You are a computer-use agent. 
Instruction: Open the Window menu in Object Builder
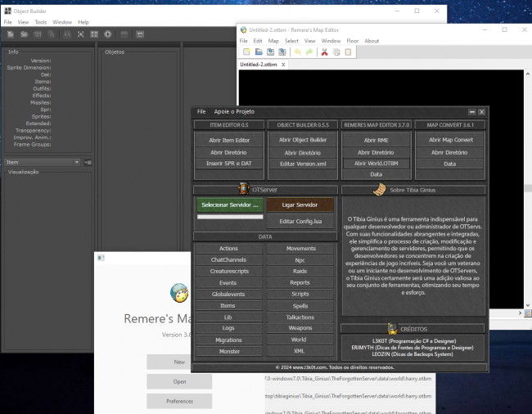[62, 22]
